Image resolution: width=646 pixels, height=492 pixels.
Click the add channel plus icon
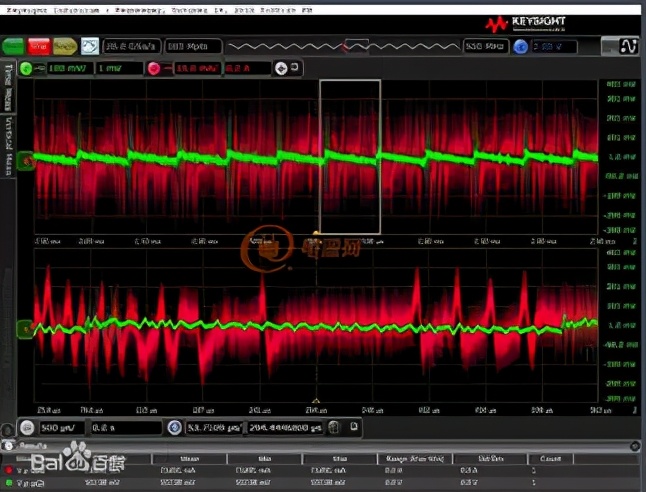coord(282,68)
